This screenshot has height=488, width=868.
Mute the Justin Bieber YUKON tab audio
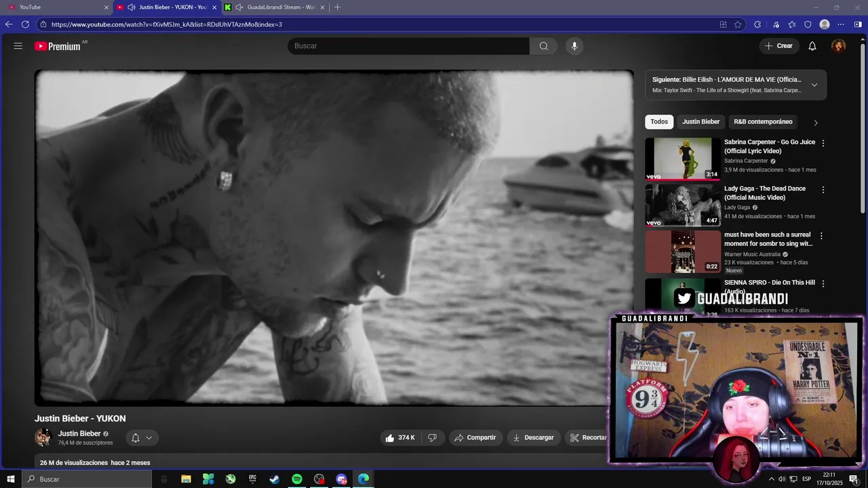click(x=132, y=7)
